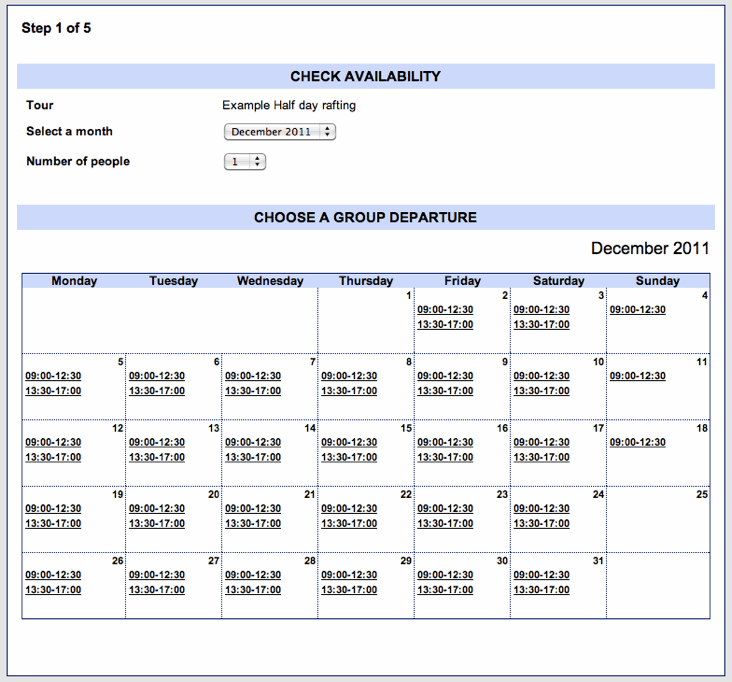
Task: Choose 13:30-17:00 on Saturday December 31
Action: click(541, 590)
